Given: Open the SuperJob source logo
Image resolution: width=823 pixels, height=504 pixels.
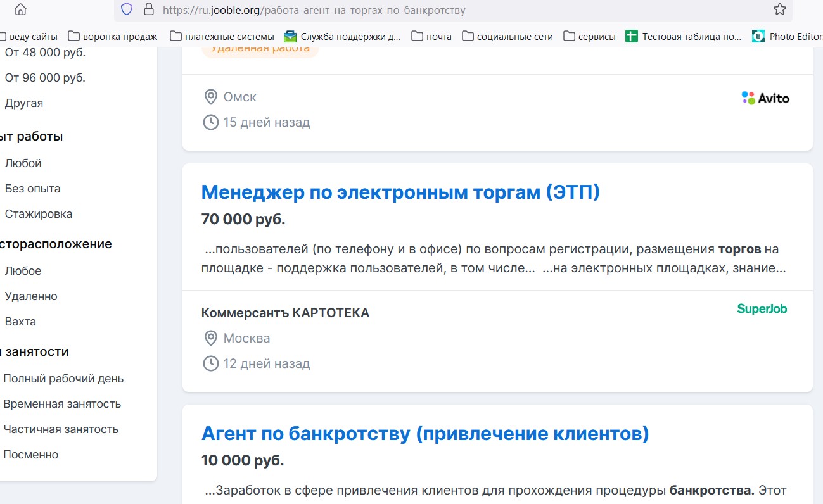Looking at the screenshot, I should tap(762, 309).
